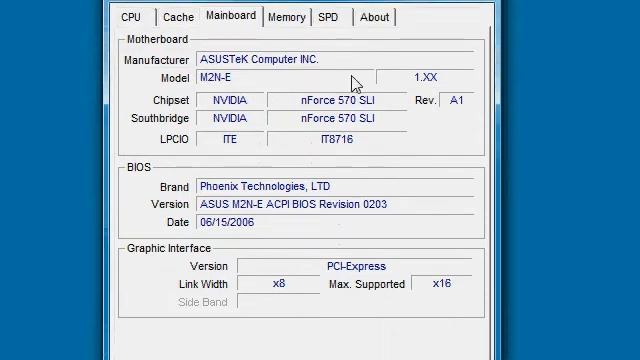Click the Graphic Interface PCI-Express value

click(x=355, y=267)
